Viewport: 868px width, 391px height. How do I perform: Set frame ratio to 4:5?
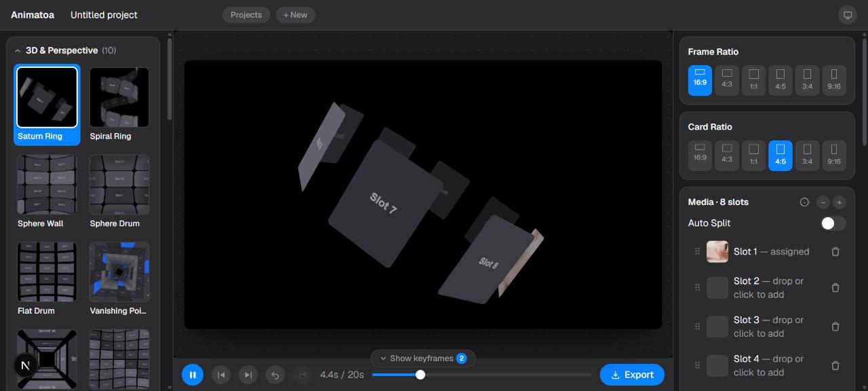[x=781, y=80]
